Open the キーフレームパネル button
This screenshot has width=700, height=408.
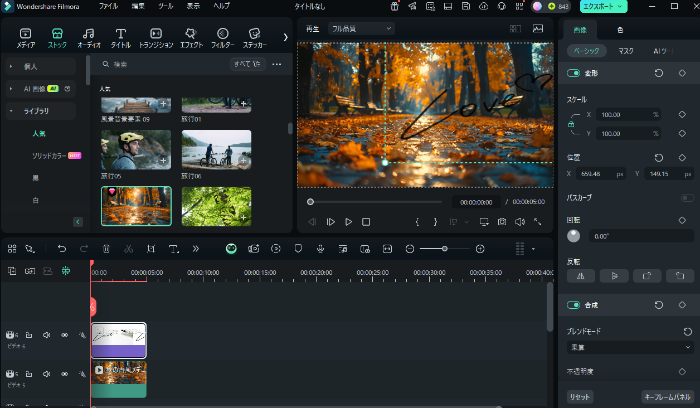coord(667,397)
